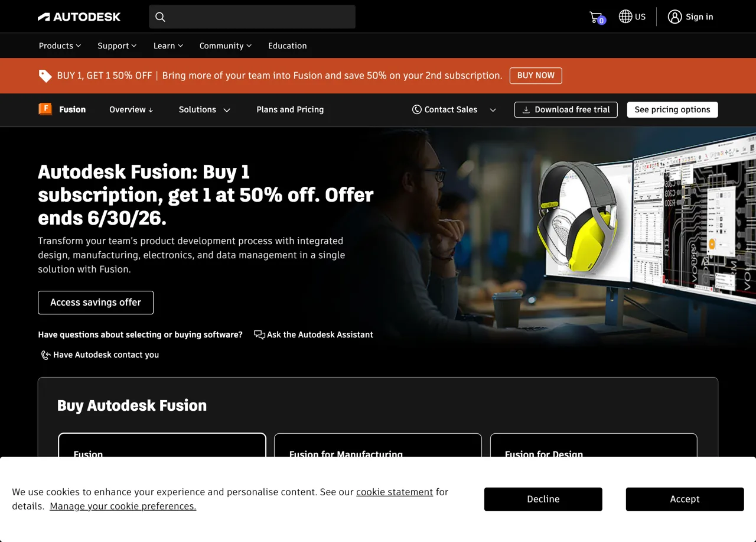The width and height of the screenshot is (756, 542).
Task: Open Manage your cookie preferences link
Action: point(123,506)
